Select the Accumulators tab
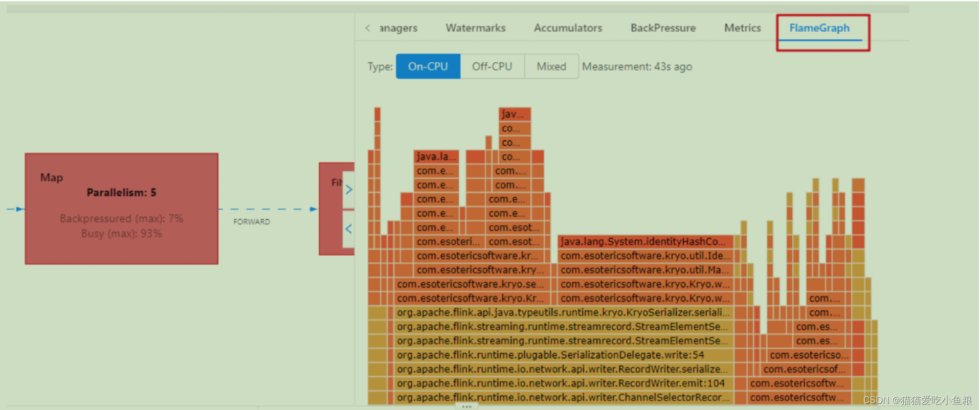 pos(568,28)
